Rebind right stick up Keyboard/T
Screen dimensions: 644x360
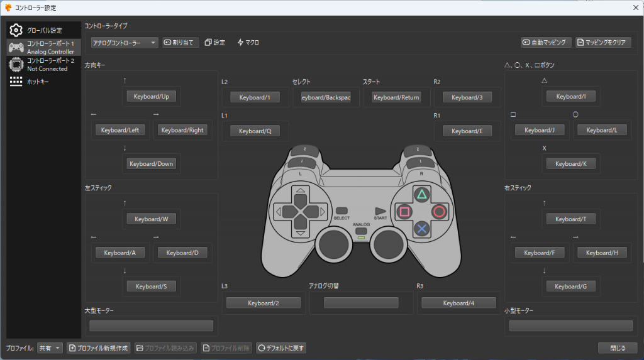point(571,219)
